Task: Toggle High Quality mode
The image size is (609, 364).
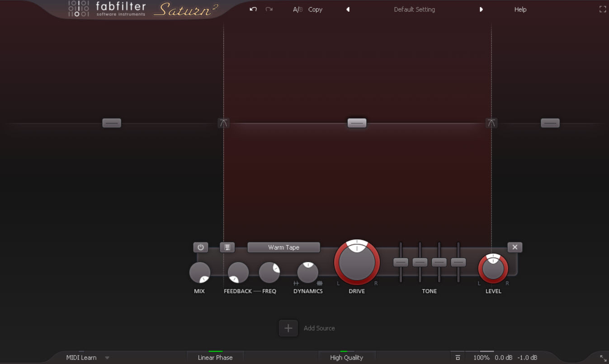Action: point(347,358)
